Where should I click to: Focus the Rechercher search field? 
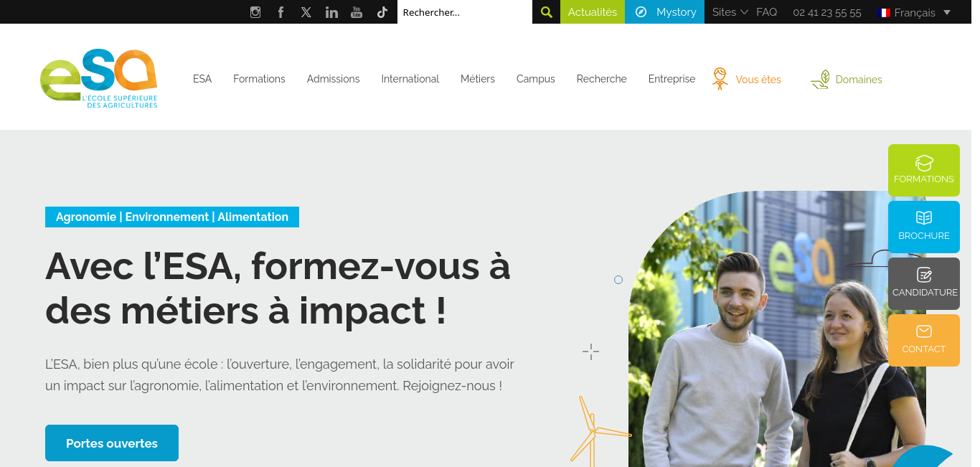(x=465, y=12)
